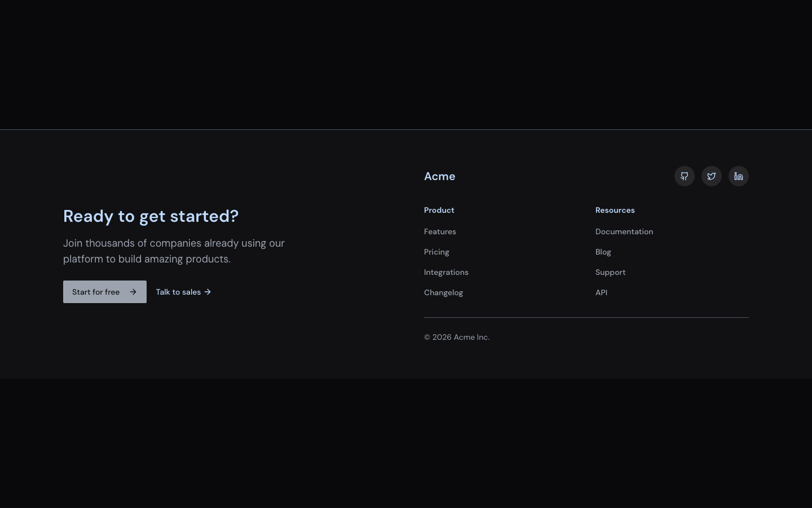
Task: Open the Twitter social icon
Action: pos(711,176)
